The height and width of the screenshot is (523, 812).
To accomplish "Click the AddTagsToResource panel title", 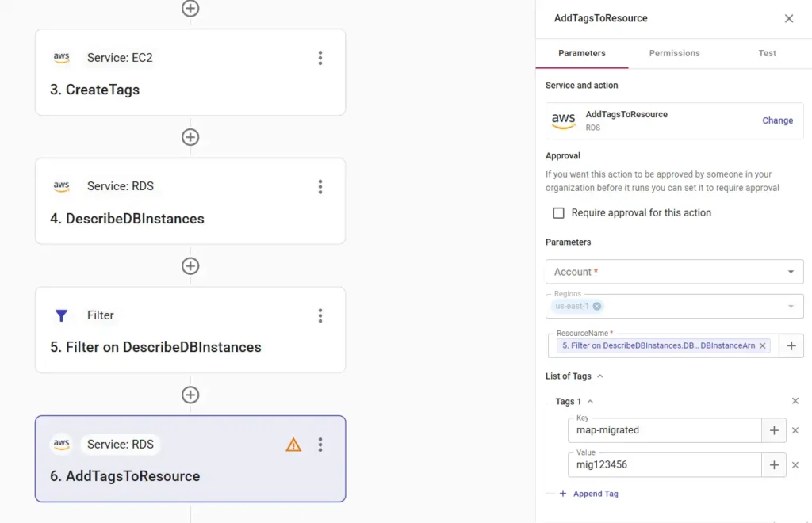I will click(601, 18).
